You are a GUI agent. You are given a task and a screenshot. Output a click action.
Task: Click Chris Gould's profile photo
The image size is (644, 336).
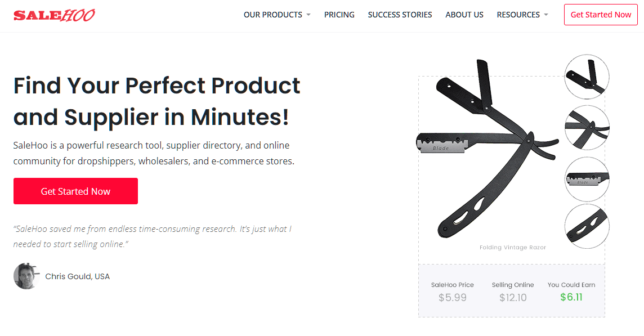[x=24, y=276]
